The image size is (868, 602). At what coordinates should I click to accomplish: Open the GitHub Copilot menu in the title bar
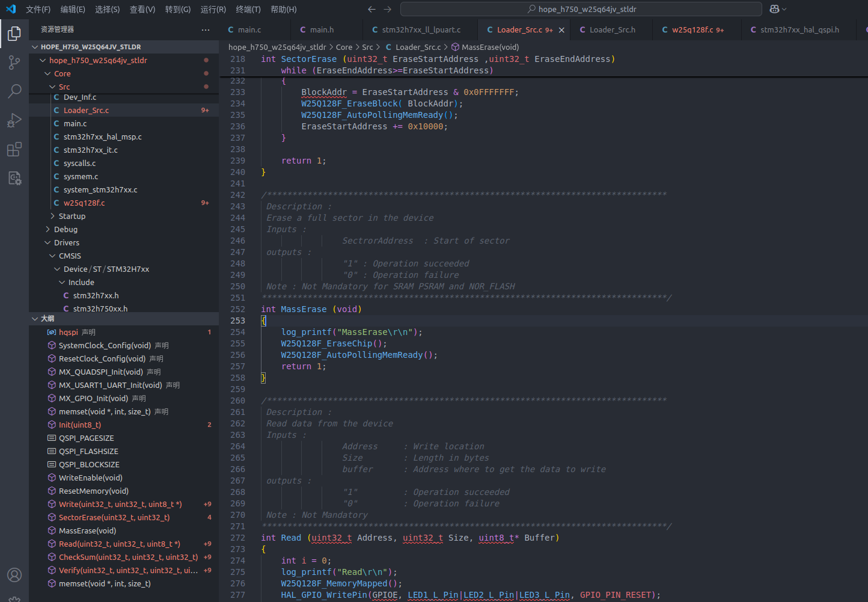click(777, 9)
